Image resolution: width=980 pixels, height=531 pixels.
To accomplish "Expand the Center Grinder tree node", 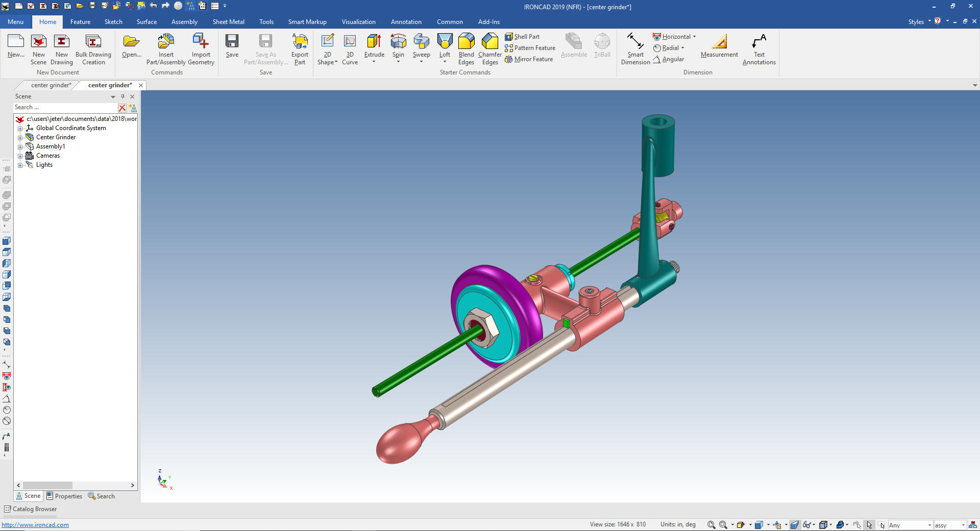I will [20, 138].
